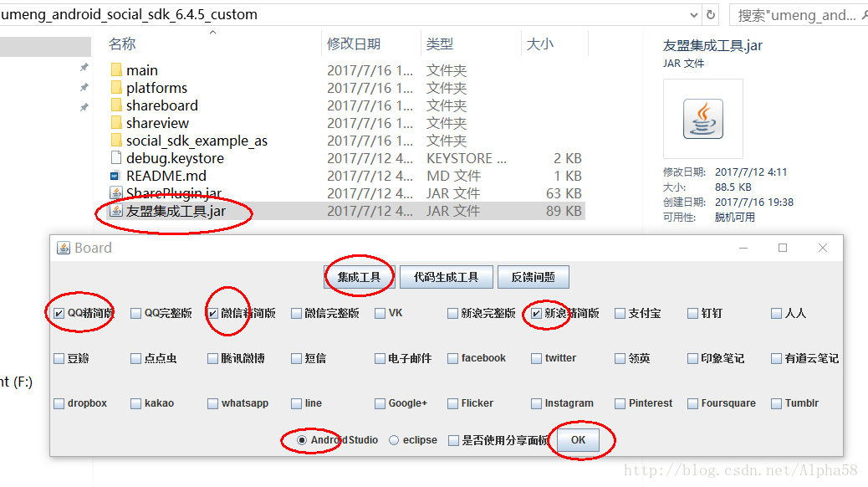Click the refresh icon beside the address bar
Screen dimensions: 868x487
point(712,14)
